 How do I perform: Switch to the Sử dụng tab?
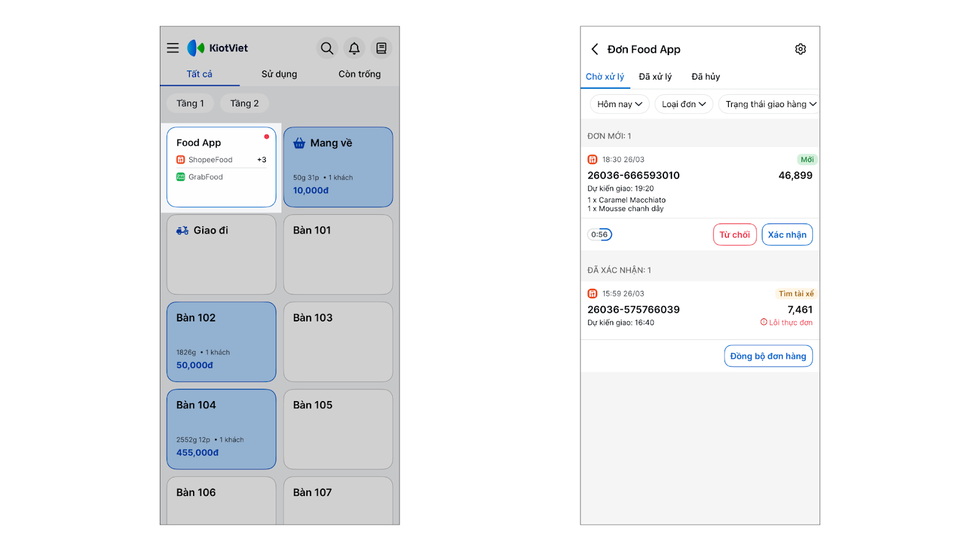279,74
